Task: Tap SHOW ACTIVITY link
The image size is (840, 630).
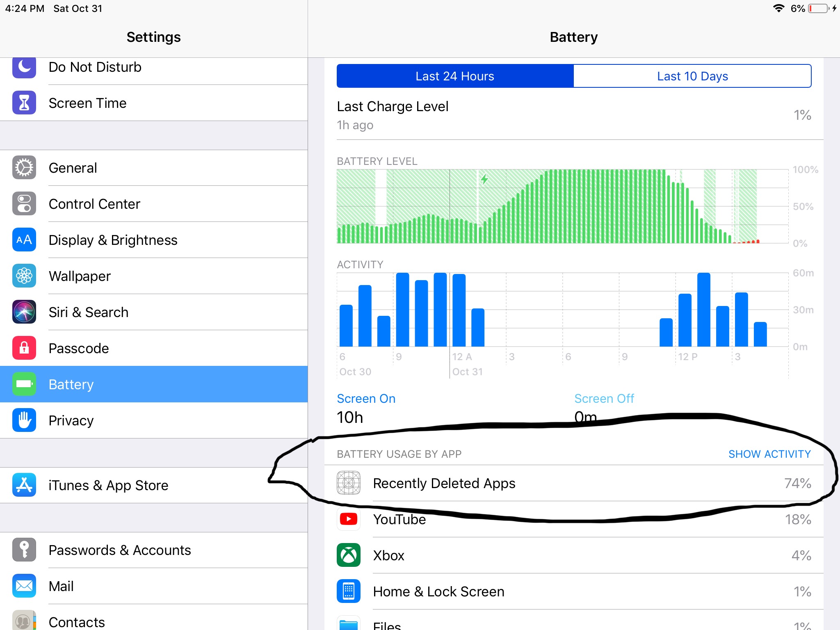Action: tap(769, 454)
